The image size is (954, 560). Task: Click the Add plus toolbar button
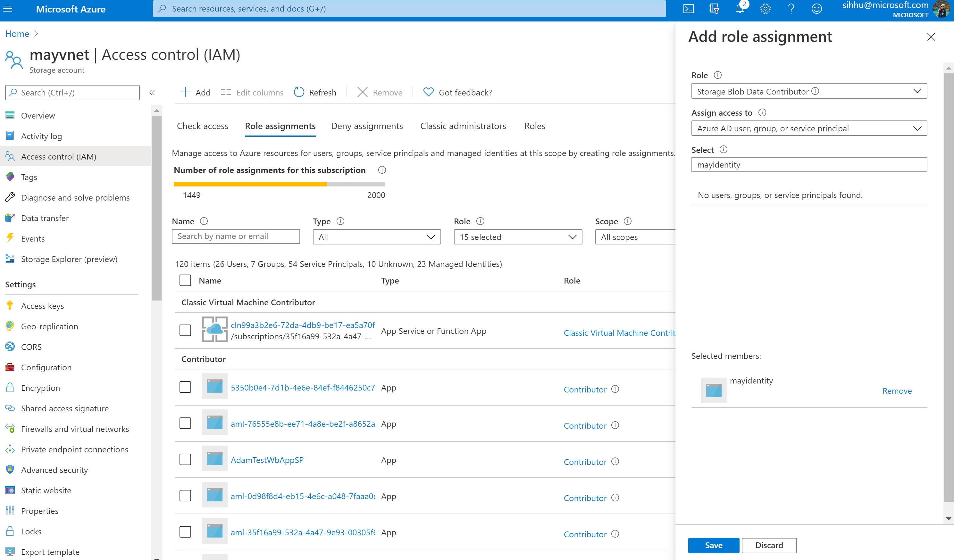[x=195, y=92]
